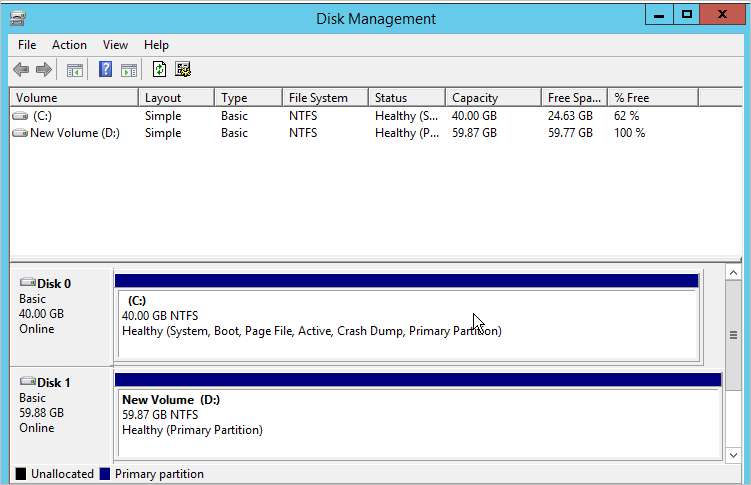751x485 pixels.
Task: Click the graphical view vertical scrollbar thumb
Action: [733, 335]
